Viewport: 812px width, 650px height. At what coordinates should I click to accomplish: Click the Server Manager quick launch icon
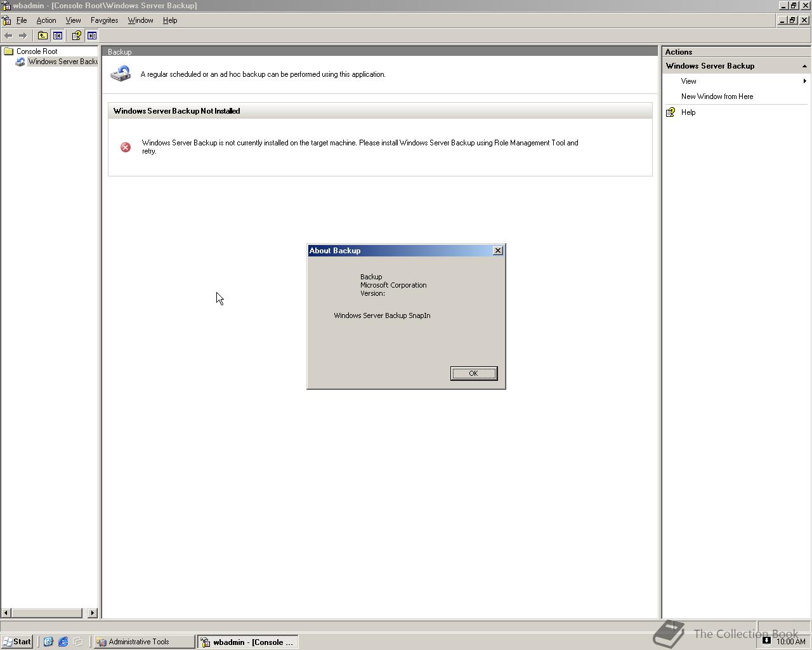click(x=48, y=642)
